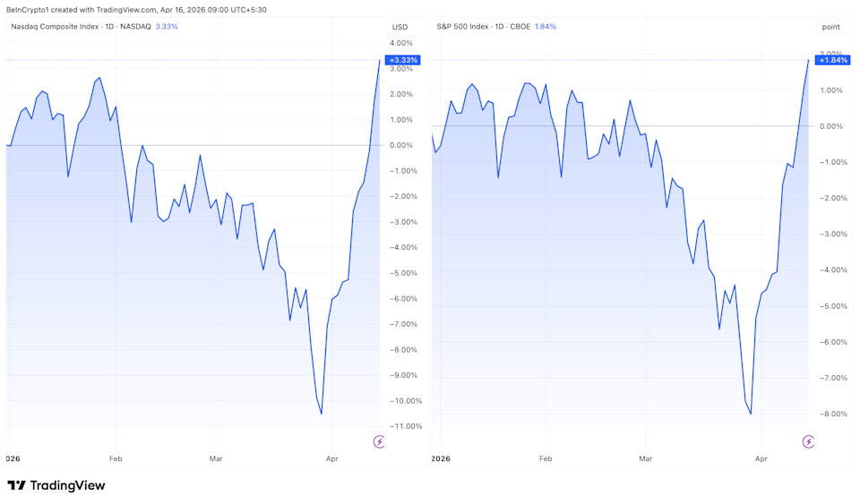The height and width of the screenshot is (504, 860).
Task: Click the Mar marker on the Nasdaq time axis
Action: click(215, 458)
